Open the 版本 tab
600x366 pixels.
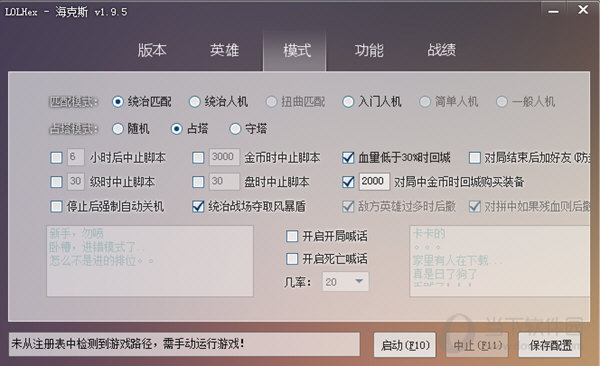(x=152, y=50)
